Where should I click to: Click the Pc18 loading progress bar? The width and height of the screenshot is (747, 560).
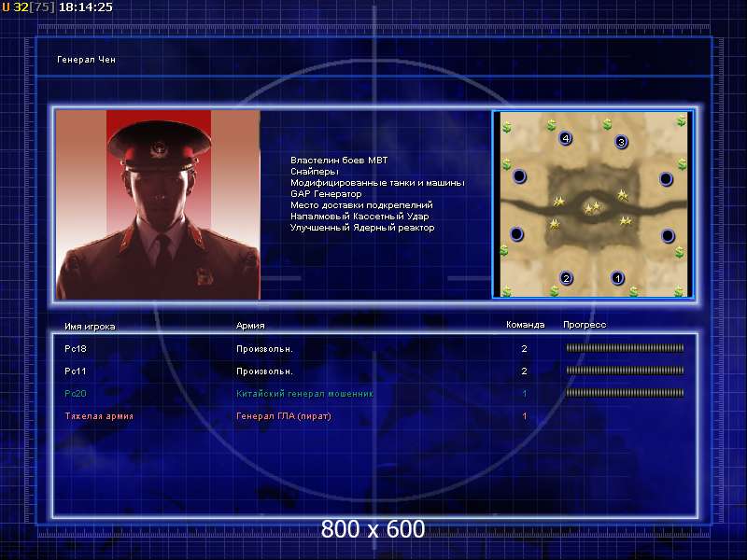coord(625,348)
